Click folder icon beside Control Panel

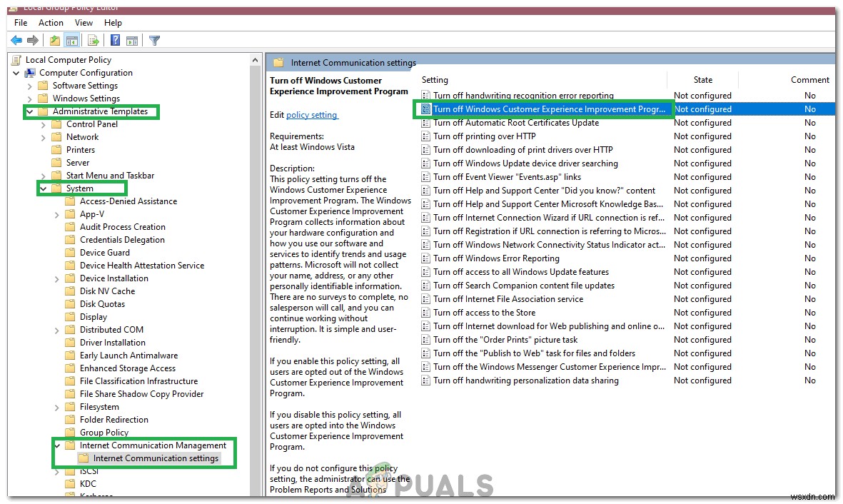click(x=56, y=124)
